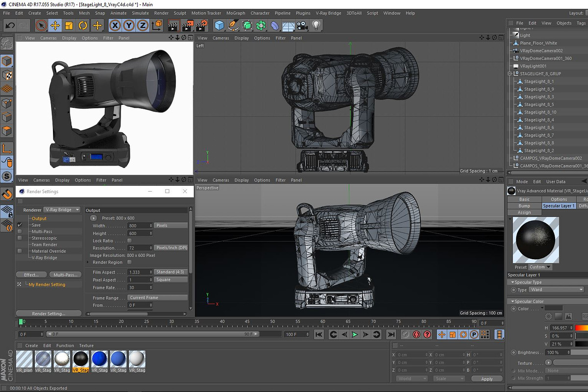Toggle Save checkbox in Render Settings
This screenshot has height=392, width=588.
pos(20,225)
